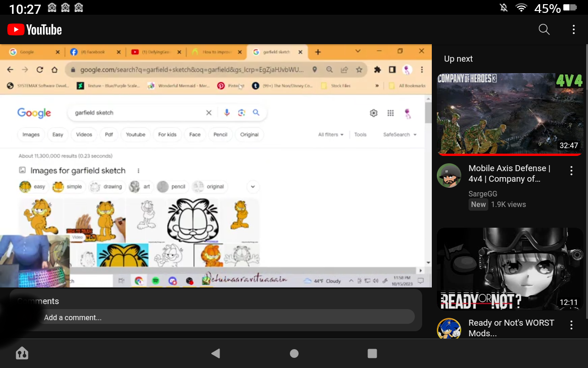Expand the bookmarks bar overflow chevron
The width and height of the screenshot is (588, 368).
pyautogui.click(x=377, y=86)
